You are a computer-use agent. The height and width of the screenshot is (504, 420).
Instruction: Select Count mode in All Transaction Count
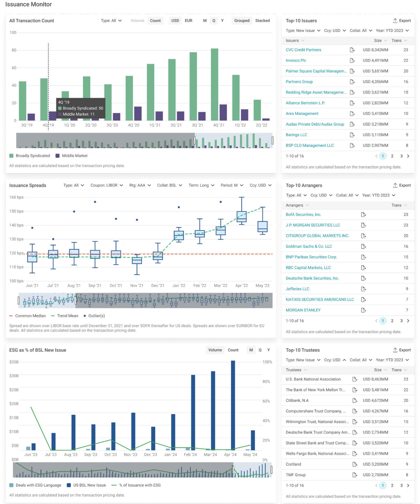click(x=155, y=20)
